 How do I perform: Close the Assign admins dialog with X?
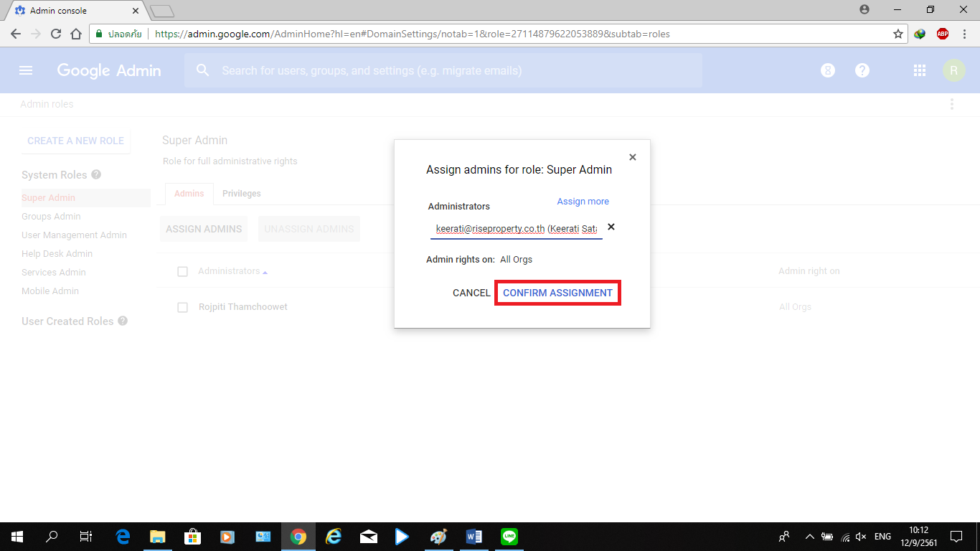(x=632, y=157)
